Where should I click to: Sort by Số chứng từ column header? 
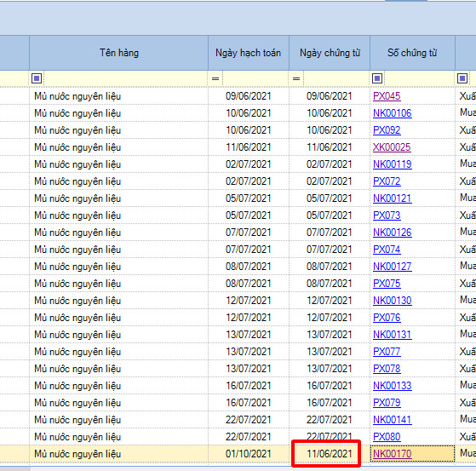click(x=412, y=53)
